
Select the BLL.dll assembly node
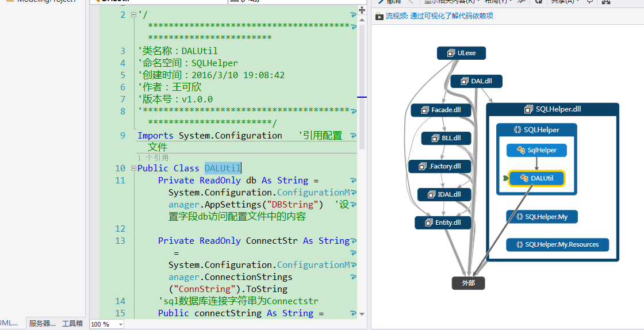tap(446, 139)
